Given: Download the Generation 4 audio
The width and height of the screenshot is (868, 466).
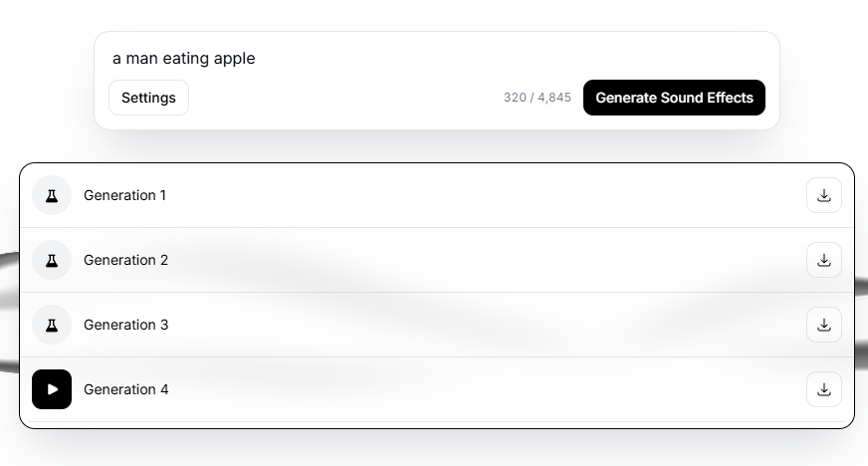Looking at the screenshot, I should click(823, 389).
